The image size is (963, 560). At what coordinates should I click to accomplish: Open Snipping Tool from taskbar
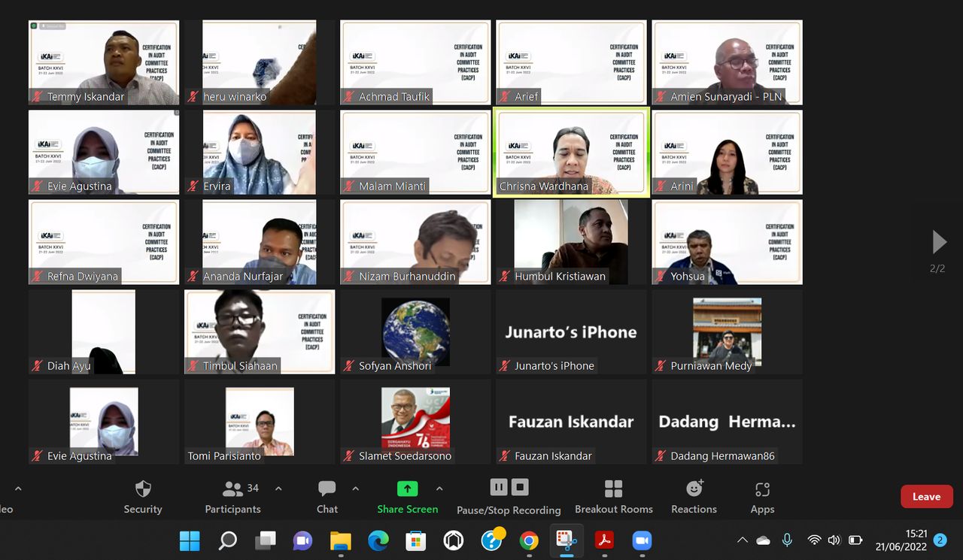tap(566, 540)
